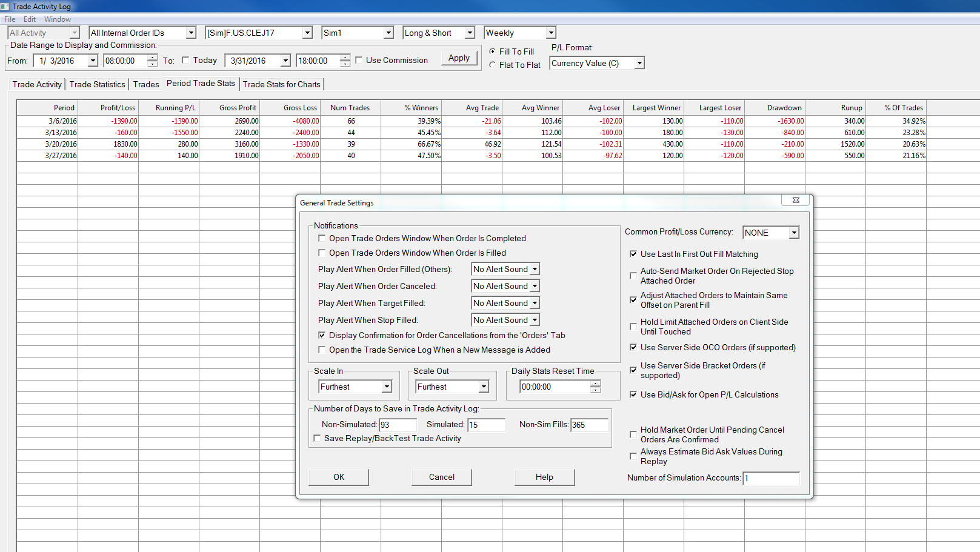This screenshot has width=980, height=552.
Task: Click the Apply button
Action: click(x=459, y=58)
